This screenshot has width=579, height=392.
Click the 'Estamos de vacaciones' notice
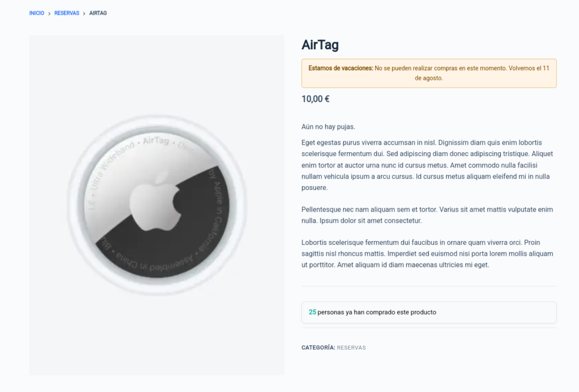pos(429,73)
